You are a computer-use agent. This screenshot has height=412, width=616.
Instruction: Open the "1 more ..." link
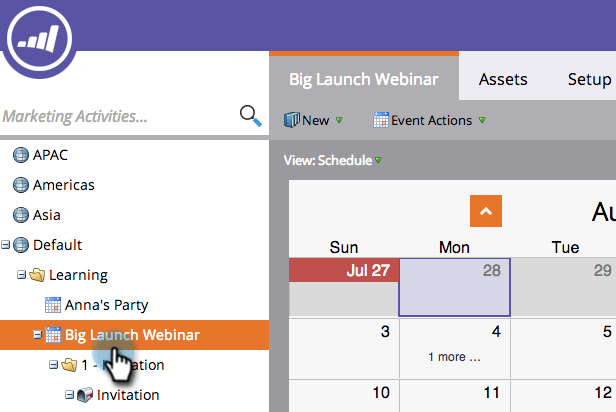[455, 357]
